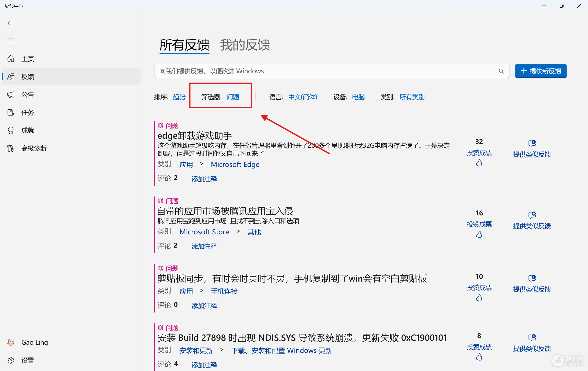
Task: Click bug icon on 自带的应用市场 item
Action: tap(160, 201)
